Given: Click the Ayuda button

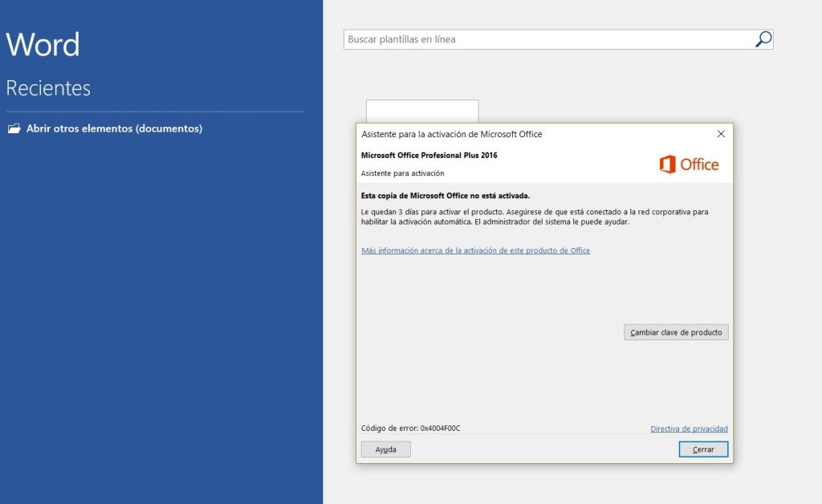Looking at the screenshot, I should [386, 449].
